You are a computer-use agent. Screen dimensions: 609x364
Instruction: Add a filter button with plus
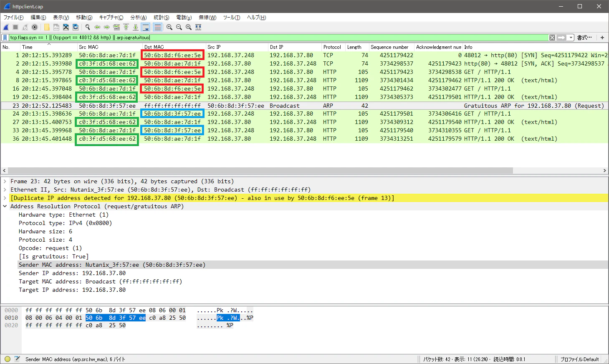pyautogui.click(x=602, y=38)
